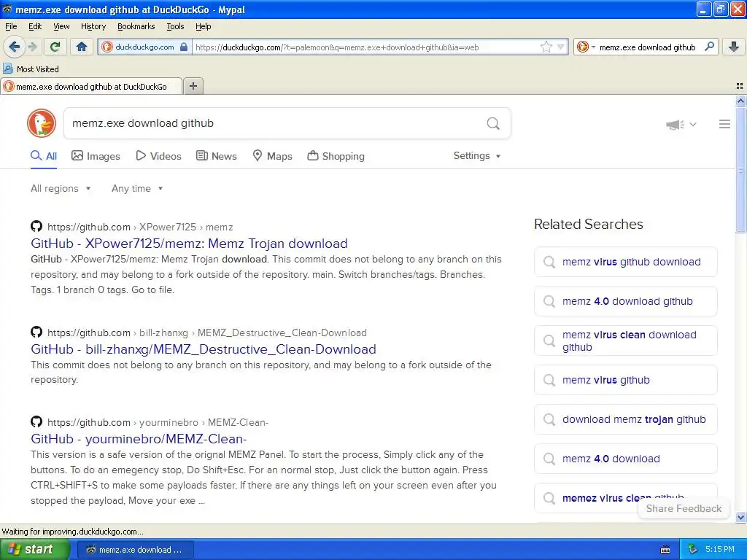Expand the Settings dropdown
747x560 pixels.
point(477,156)
